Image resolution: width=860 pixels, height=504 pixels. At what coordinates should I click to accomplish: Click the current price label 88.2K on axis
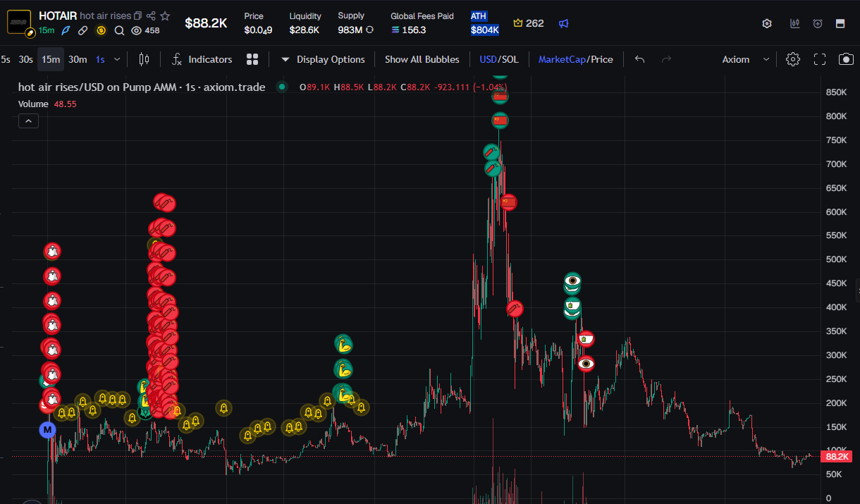point(837,457)
